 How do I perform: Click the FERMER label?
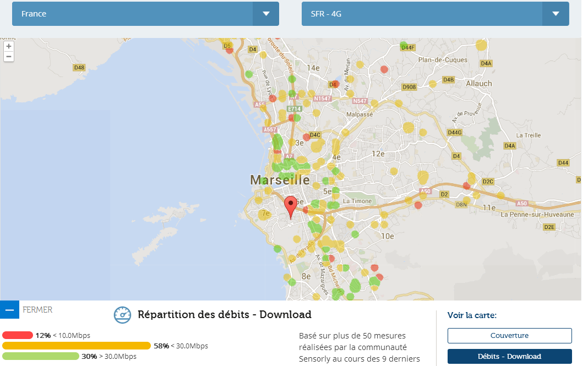[37, 310]
